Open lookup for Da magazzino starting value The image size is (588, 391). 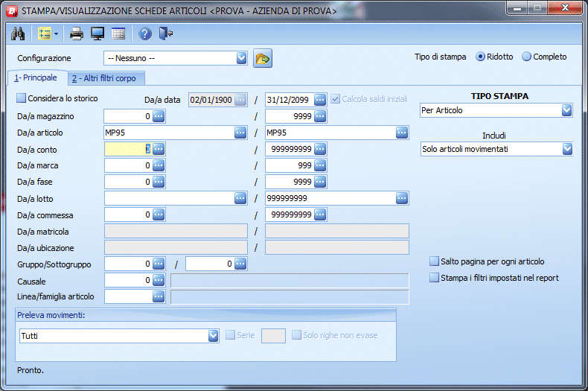(159, 116)
